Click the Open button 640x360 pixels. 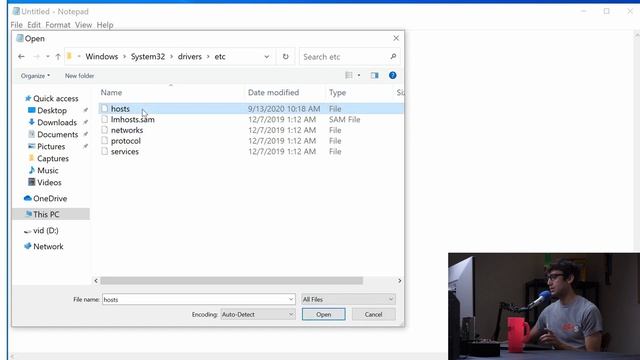[323, 314]
